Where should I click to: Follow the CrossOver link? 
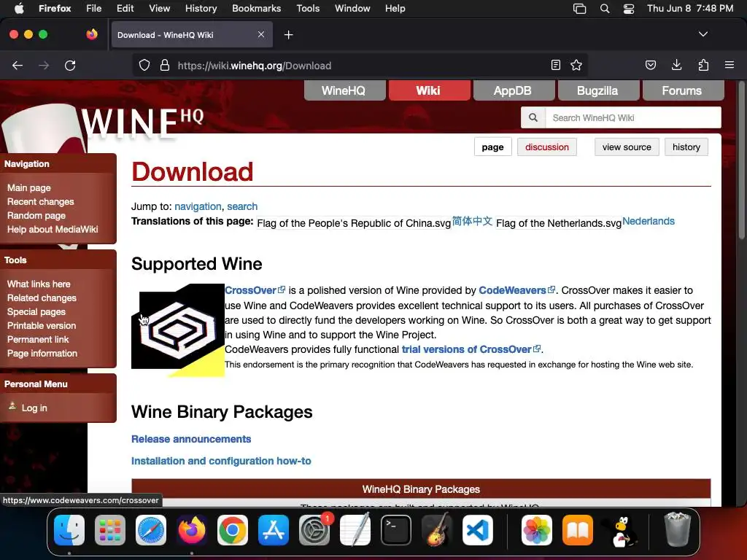pos(251,290)
